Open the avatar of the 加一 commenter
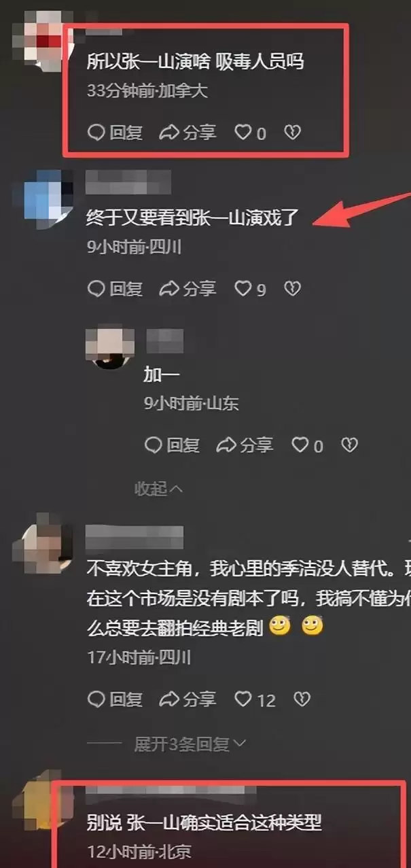The width and height of the screenshot is (411, 868). click(109, 347)
